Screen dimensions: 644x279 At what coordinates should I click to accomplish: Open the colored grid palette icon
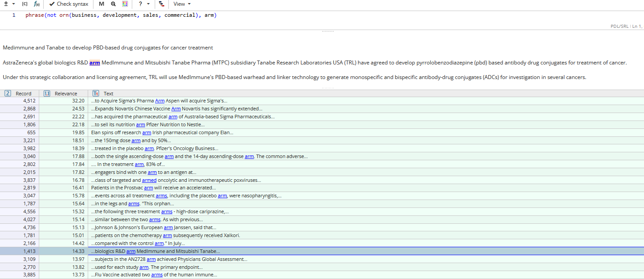[125, 4]
